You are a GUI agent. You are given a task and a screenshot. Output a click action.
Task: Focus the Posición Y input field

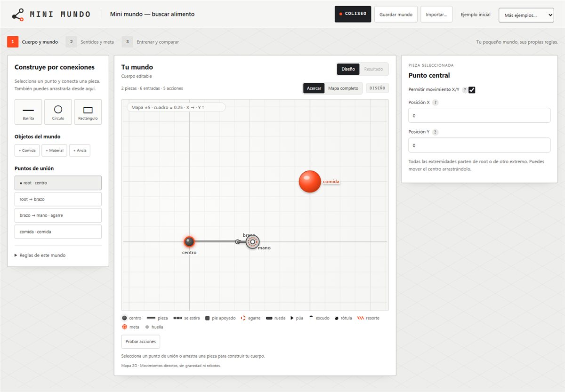pos(479,145)
